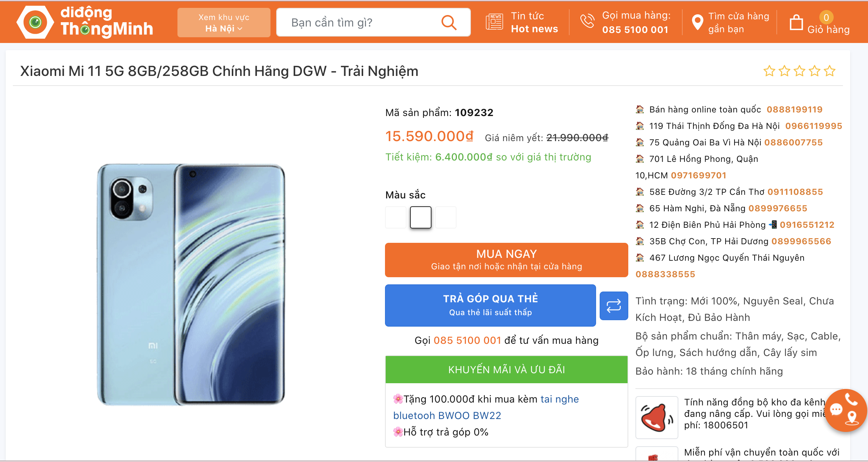The image size is (868, 462).
Task: Open the shopping cart bag icon
Action: (796, 23)
